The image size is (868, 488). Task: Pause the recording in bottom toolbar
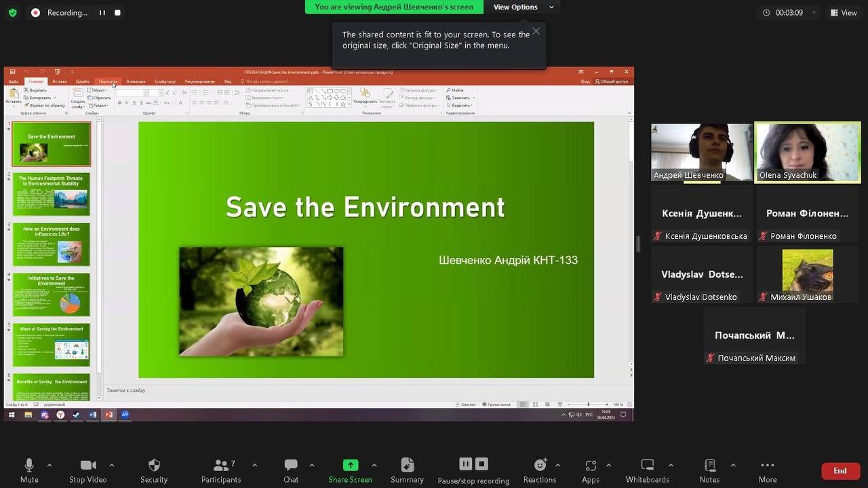tap(465, 464)
